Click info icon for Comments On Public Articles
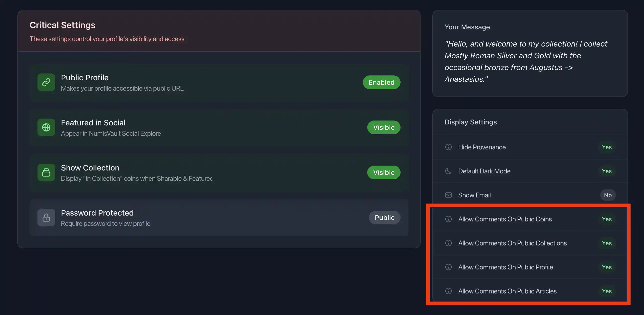This screenshot has width=644, height=315. [x=448, y=291]
